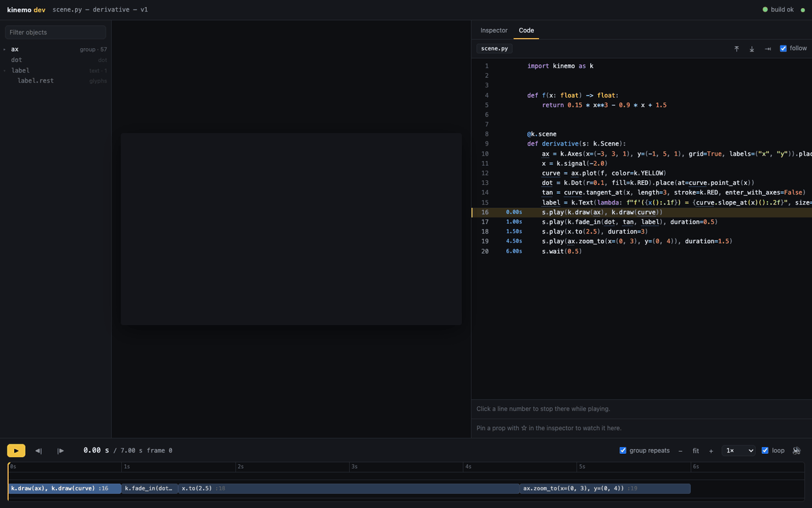
Task: Click the import kinemo as k line
Action: (560, 66)
